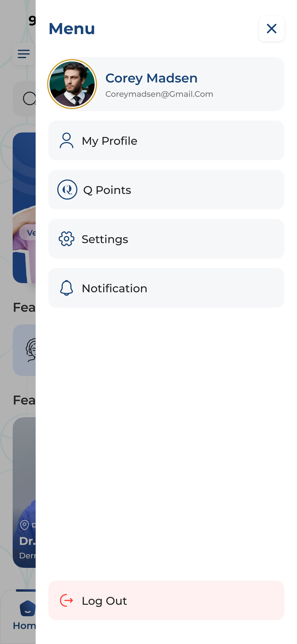
Task: Go to the Settings menu entry
Action: pyautogui.click(x=166, y=239)
